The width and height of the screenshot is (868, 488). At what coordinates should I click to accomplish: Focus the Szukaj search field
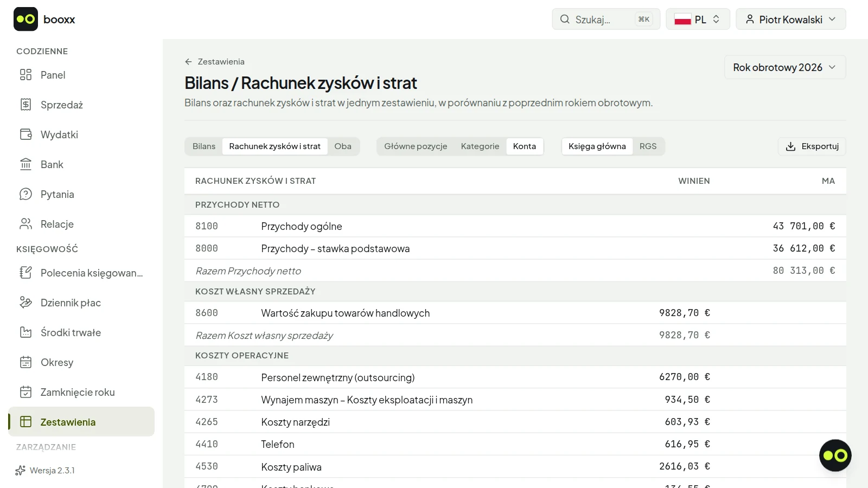(x=606, y=20)
